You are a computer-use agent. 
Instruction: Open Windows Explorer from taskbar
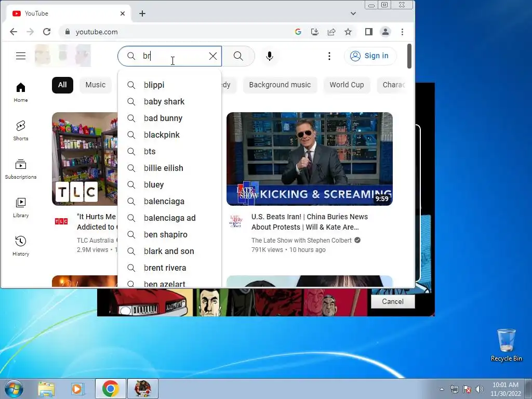[x=46, y=389]
